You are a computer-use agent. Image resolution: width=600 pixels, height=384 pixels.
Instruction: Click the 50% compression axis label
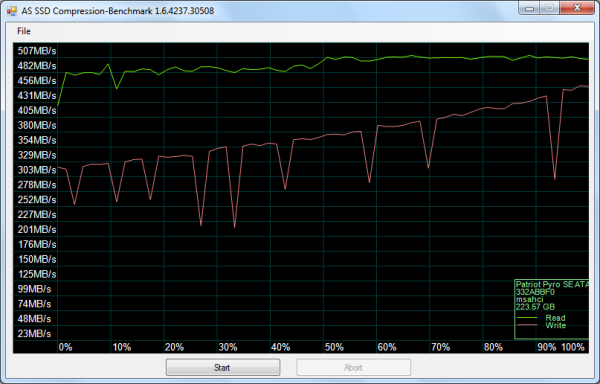[x=334, y=347]
